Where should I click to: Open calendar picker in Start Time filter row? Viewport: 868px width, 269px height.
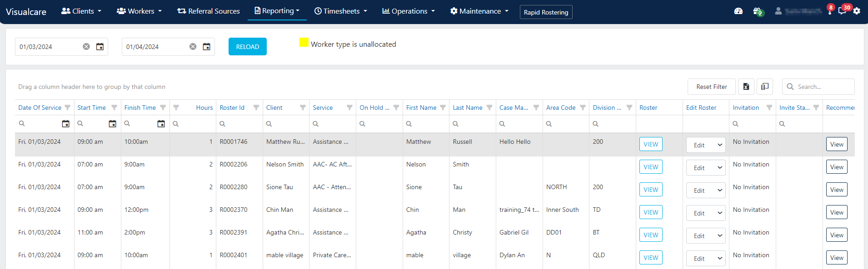(x=113, y=124)
